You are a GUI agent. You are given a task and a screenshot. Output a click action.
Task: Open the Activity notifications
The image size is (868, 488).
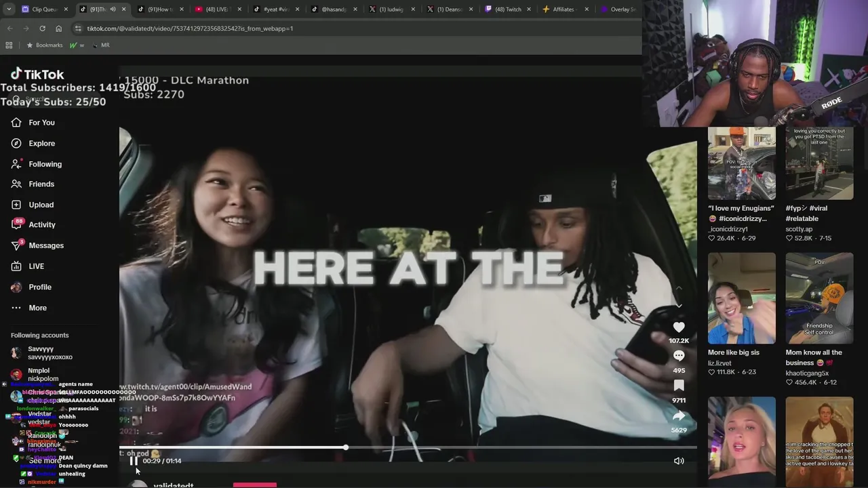click(33, 224)
